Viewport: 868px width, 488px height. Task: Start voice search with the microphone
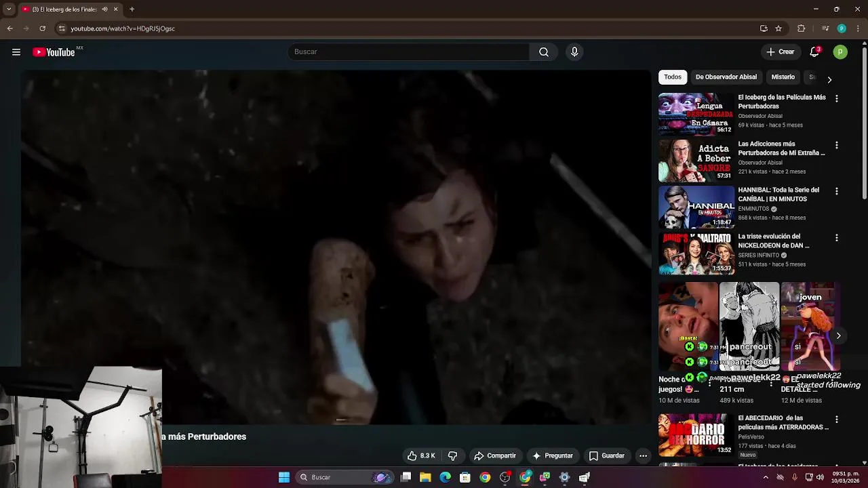coord(574,52)
